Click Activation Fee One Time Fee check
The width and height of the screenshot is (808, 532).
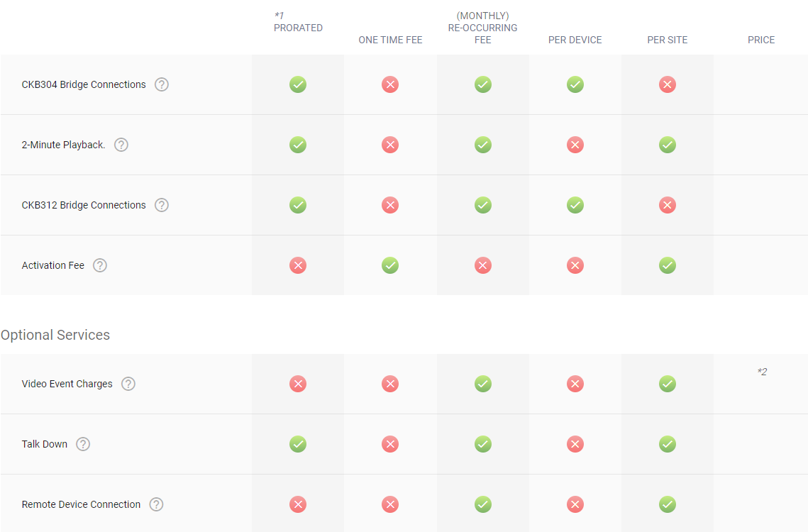(x=390, y=265)
